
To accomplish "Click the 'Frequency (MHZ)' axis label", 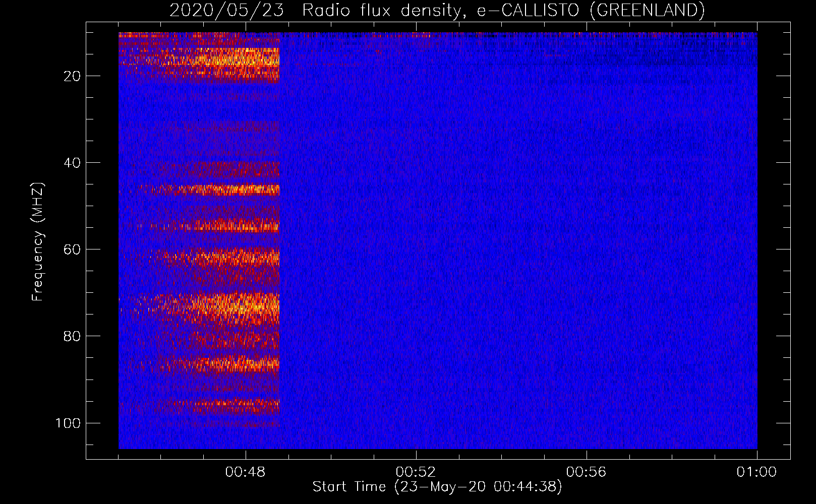I will click(x=38, y=242).
